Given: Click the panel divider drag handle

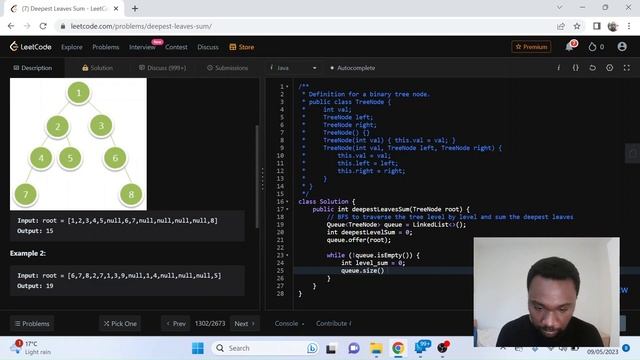Looking at the screenshot, I should (x=262, y=180).
